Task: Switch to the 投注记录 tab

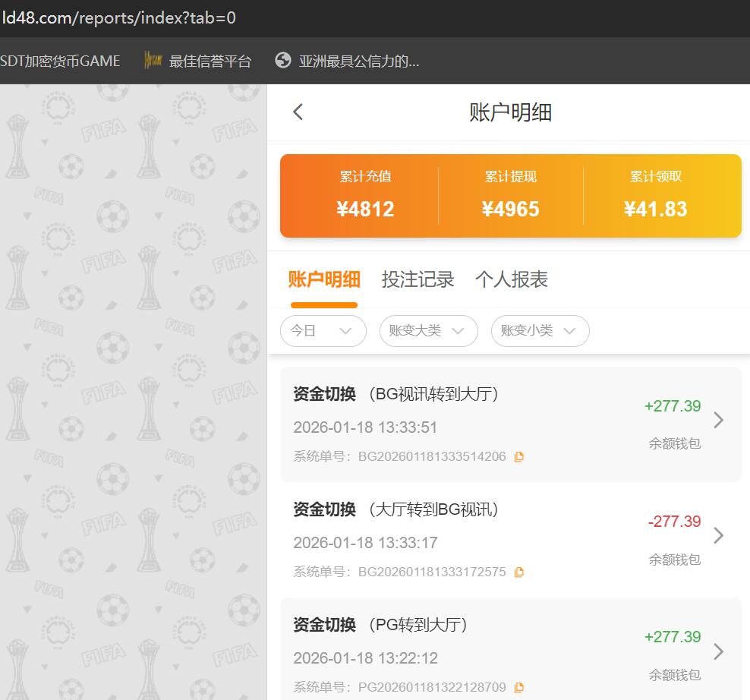Action: 418,279
